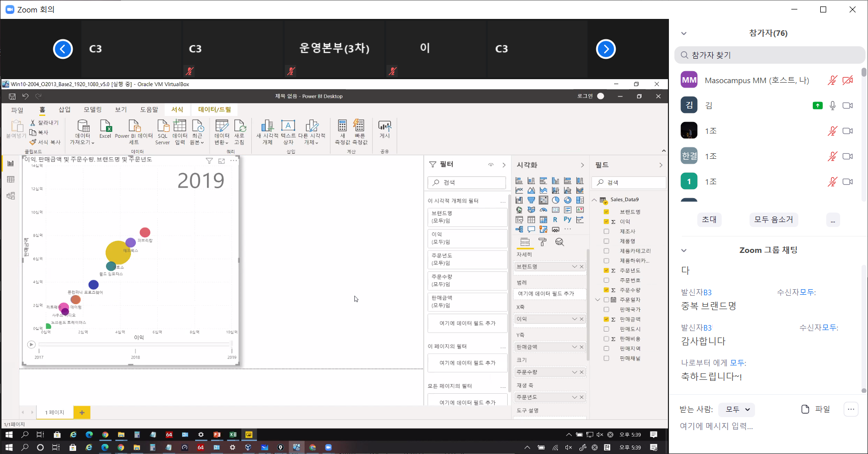Select the pie chart visual icon
868x454 pixels.
pyautogui.click(x=555, y=200)
